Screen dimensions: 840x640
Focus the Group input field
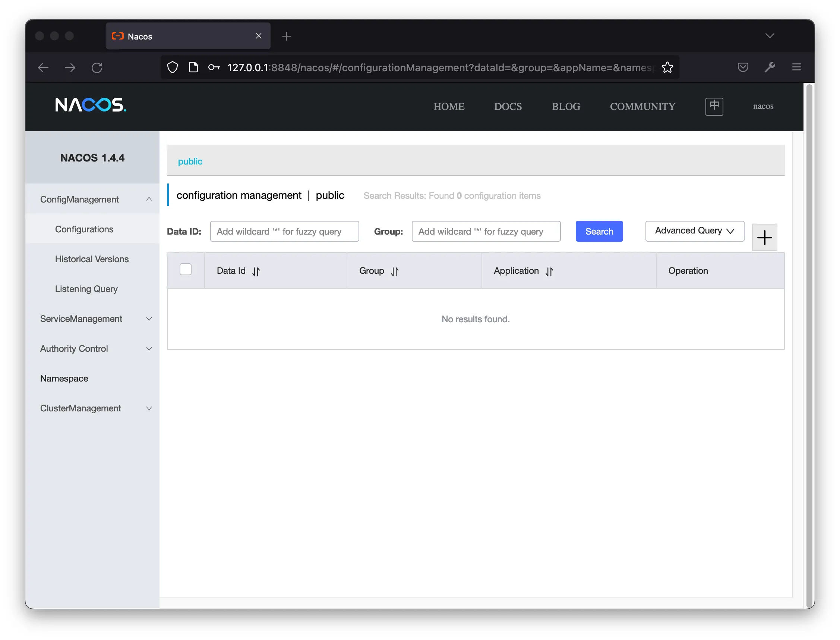(x=486, y=231)
